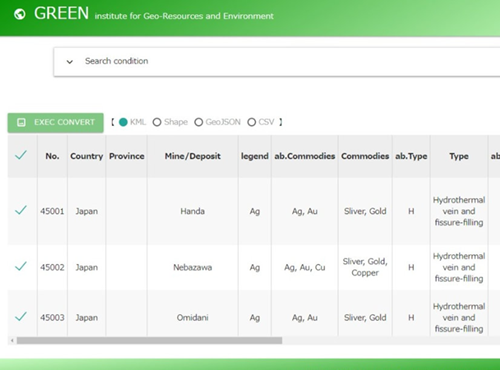The height and width of the screenshot is (370, 500).
Task: Select the GeoJSON format radio button
Action: (199, 122)
